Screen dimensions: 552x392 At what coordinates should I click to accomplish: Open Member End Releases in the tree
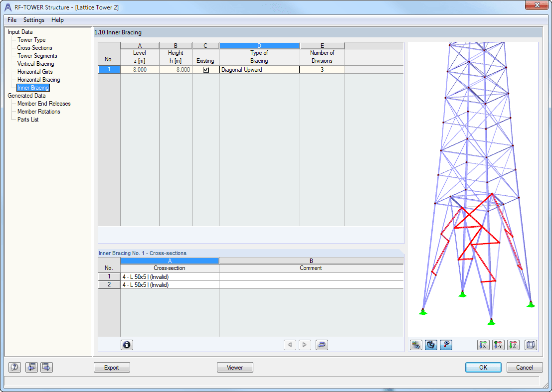point(44,104)
